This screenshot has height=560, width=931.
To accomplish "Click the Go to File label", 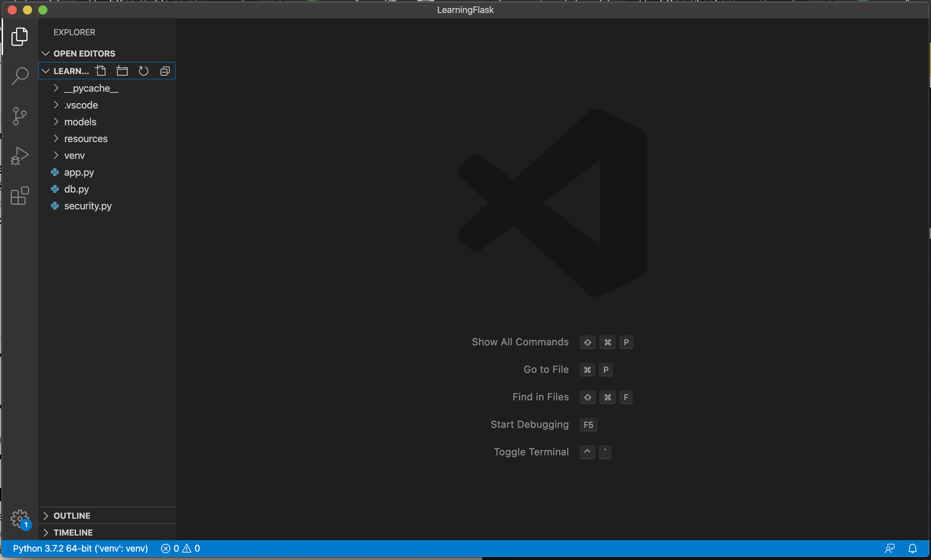I will pos(546,370).
